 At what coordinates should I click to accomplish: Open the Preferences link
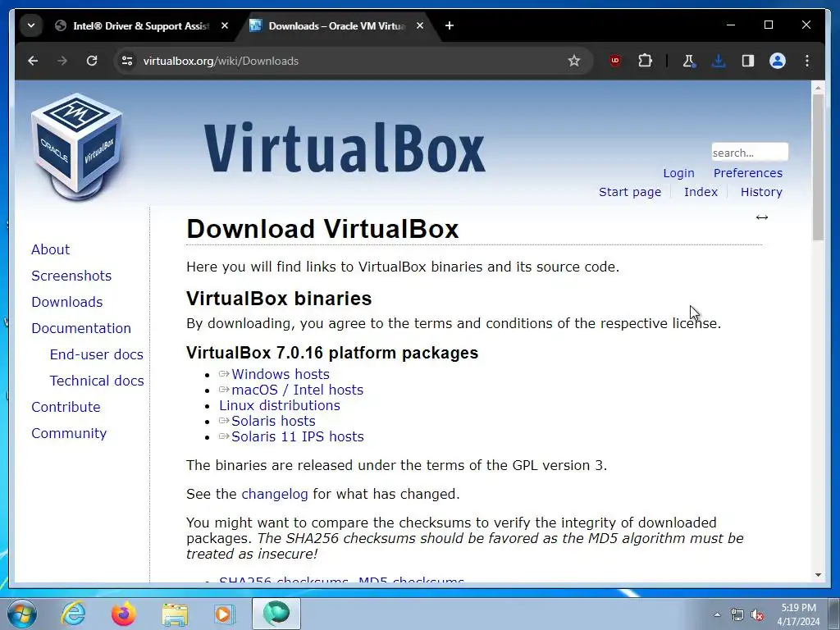[748, 173]
